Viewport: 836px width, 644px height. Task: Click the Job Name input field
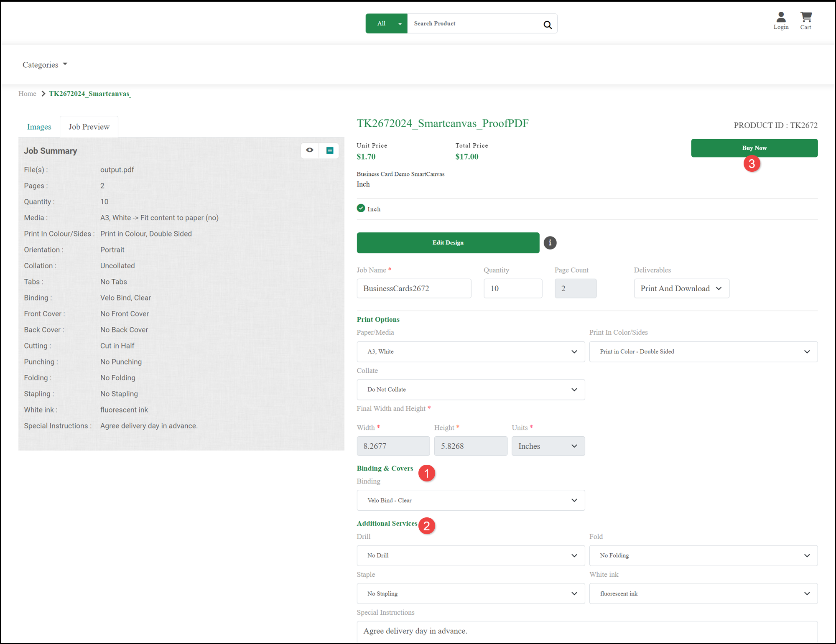click(x=413, y=288)
